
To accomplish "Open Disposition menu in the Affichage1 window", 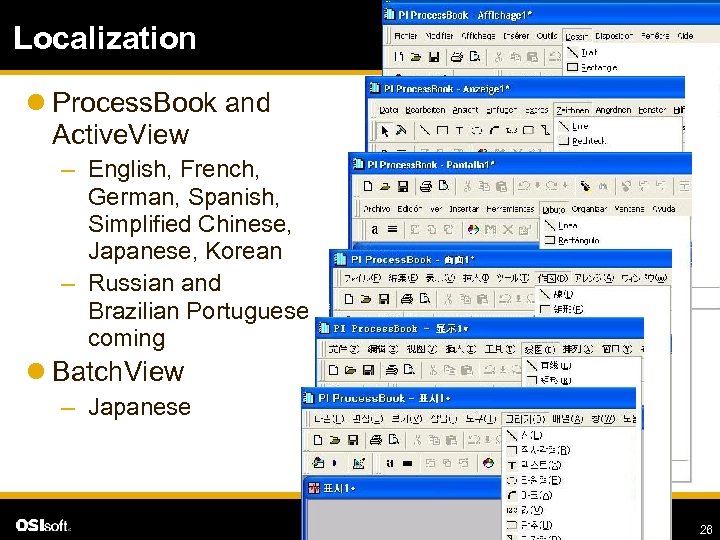I will click(614, 36).
